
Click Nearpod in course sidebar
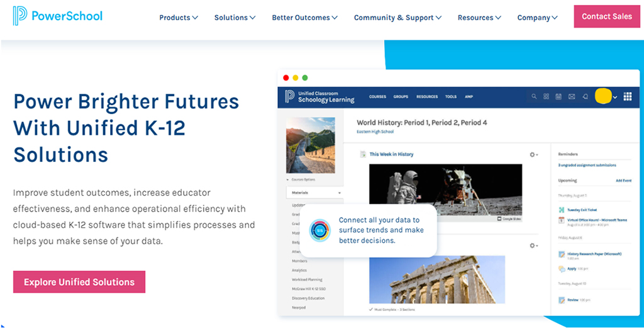[299, 307]
